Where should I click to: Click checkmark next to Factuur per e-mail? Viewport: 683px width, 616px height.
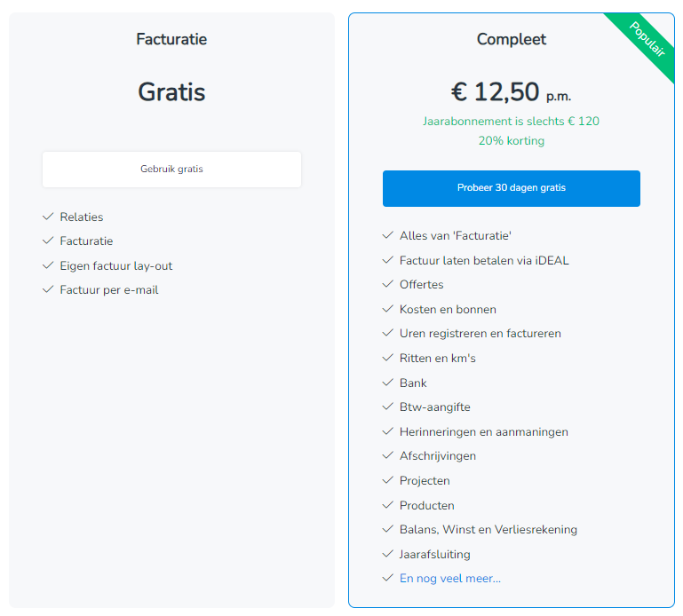coord(48,290)
